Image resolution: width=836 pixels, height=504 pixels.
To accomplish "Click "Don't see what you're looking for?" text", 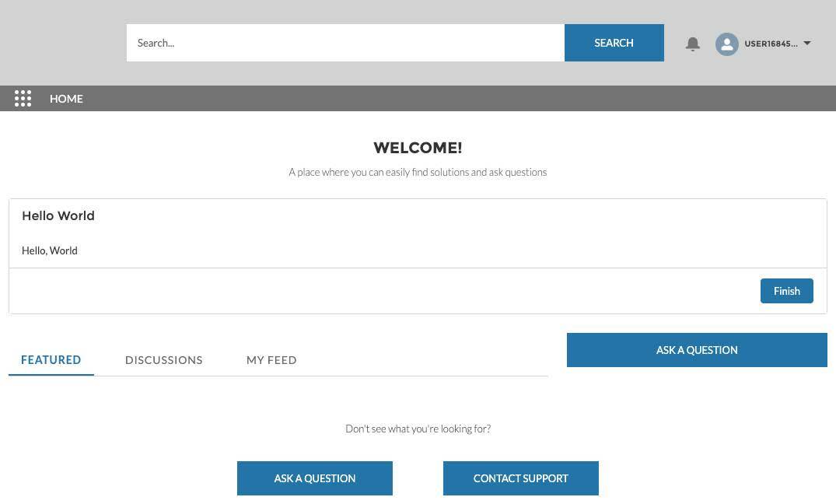I will click(418, 429).
